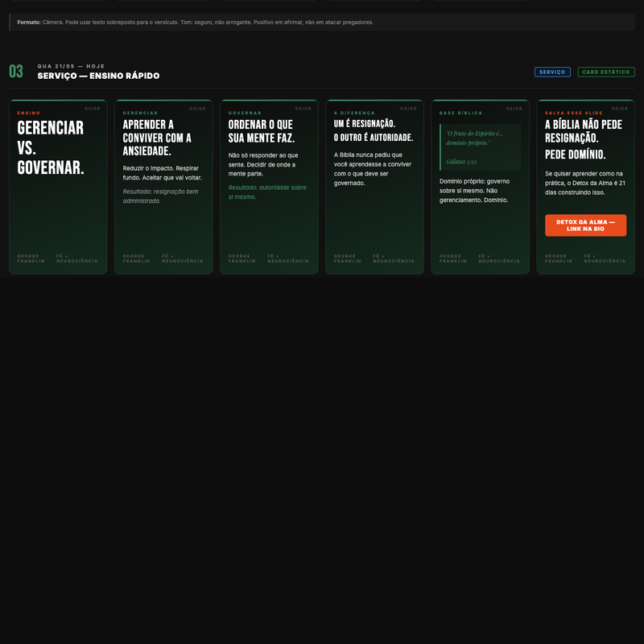644x644 pixels.
Task: Click the 04/06 slide counter
Action: coord(409,109)
